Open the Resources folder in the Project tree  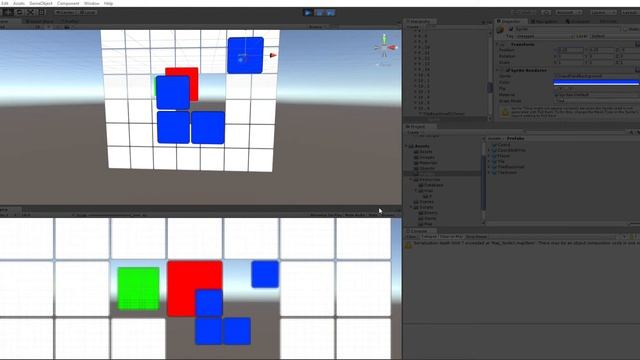[x=427, y=180]
